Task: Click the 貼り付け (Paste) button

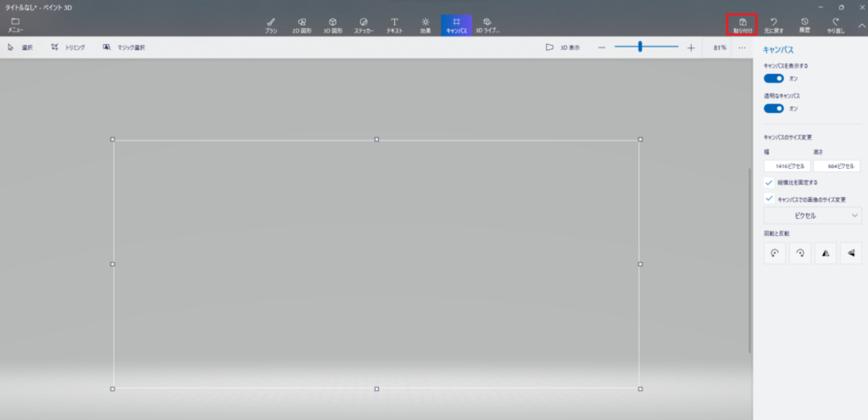Action: (x=742, y=25)
